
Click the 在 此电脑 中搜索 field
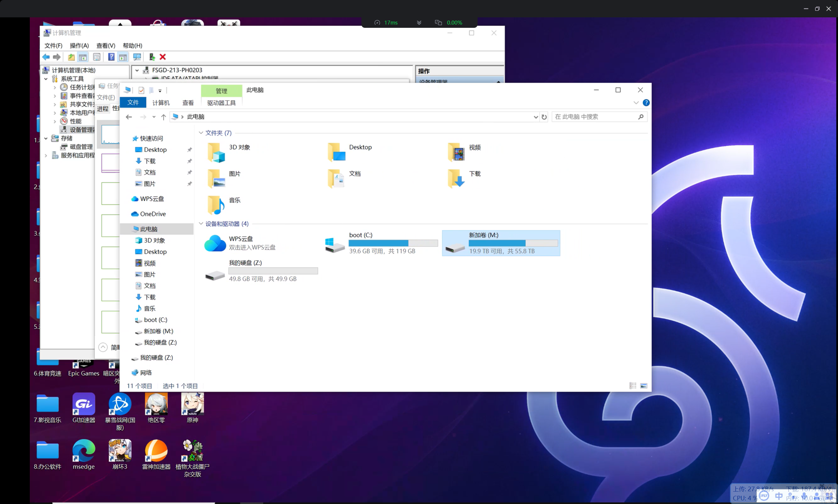pos(595,117)
